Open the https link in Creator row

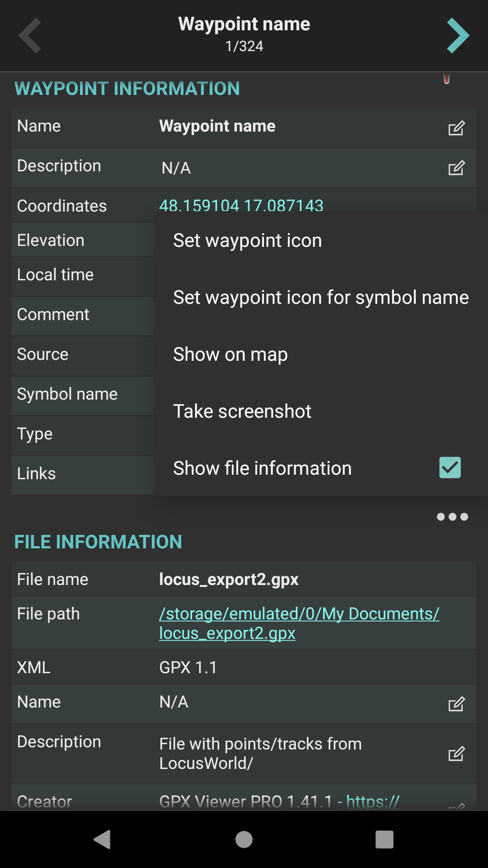pos(373,802)
